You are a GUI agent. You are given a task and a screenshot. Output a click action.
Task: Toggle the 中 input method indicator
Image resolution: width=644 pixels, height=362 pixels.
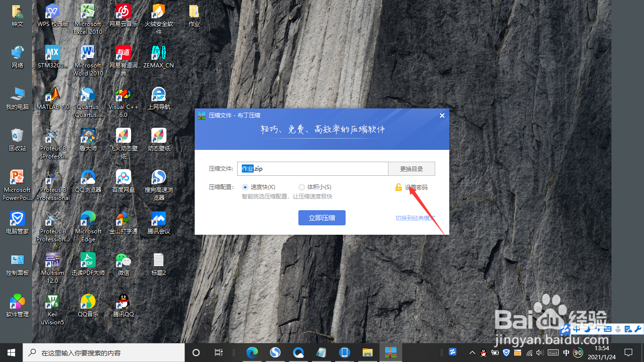pyautogui.click(x=566, y=353)
